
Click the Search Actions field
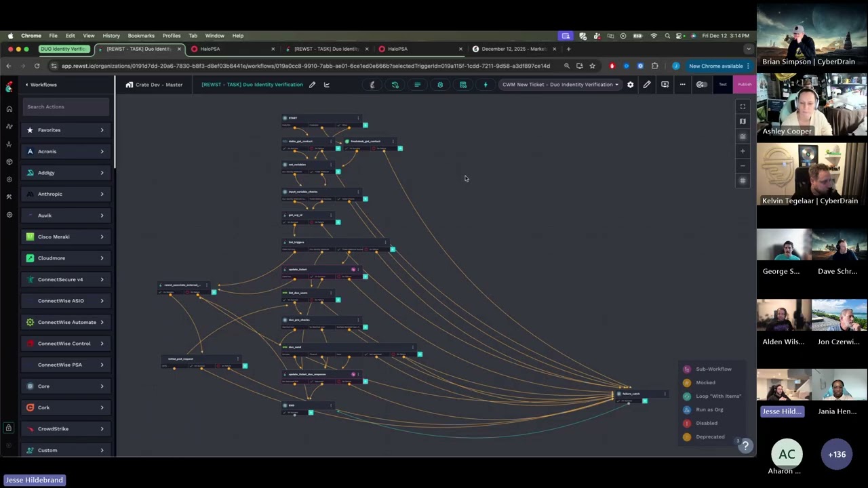coord(66,106)
